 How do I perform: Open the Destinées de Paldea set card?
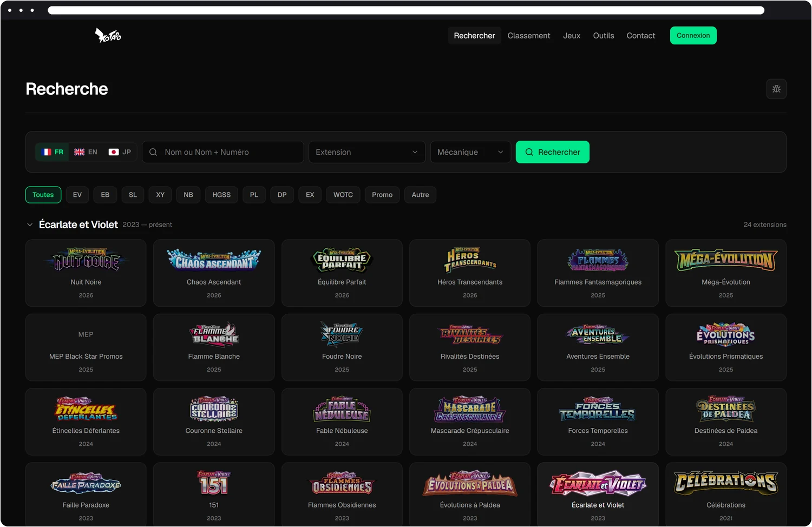(726, 421)
